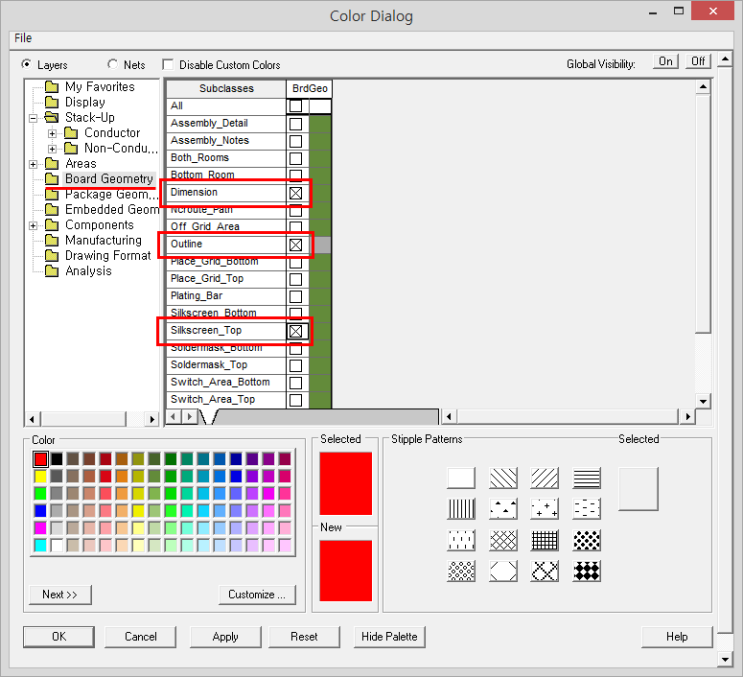Select the large diamond stipple pattern
This screenshot has height=677, width=743.
coord(587,571)
